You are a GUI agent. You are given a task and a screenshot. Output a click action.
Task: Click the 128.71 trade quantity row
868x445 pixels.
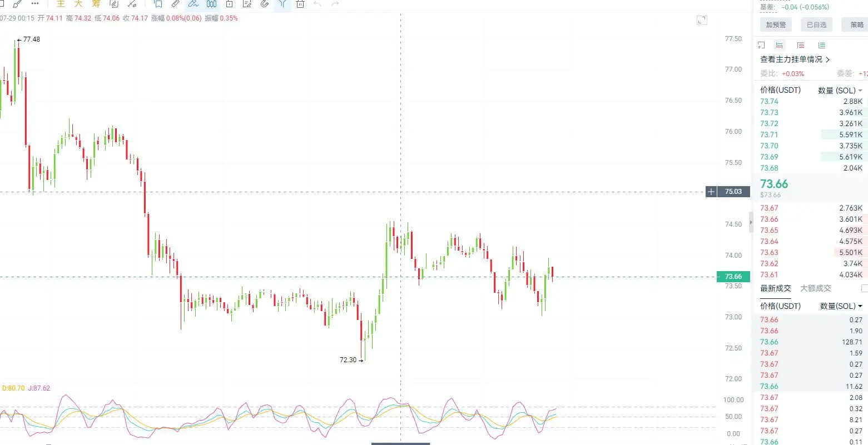[x=812, y=342]
